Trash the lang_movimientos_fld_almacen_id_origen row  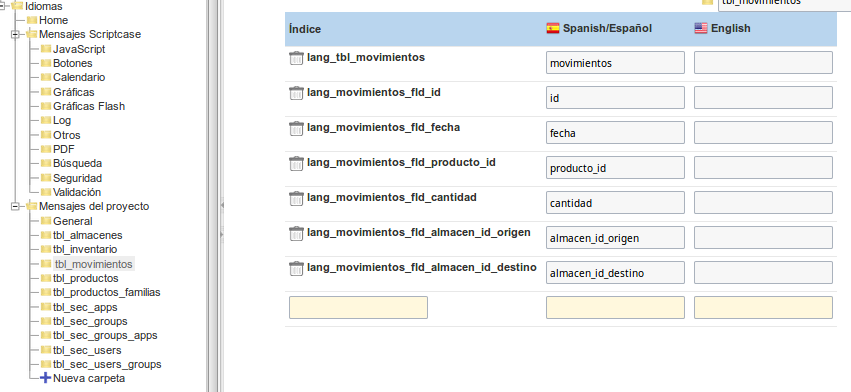click(x=296, y=233)
